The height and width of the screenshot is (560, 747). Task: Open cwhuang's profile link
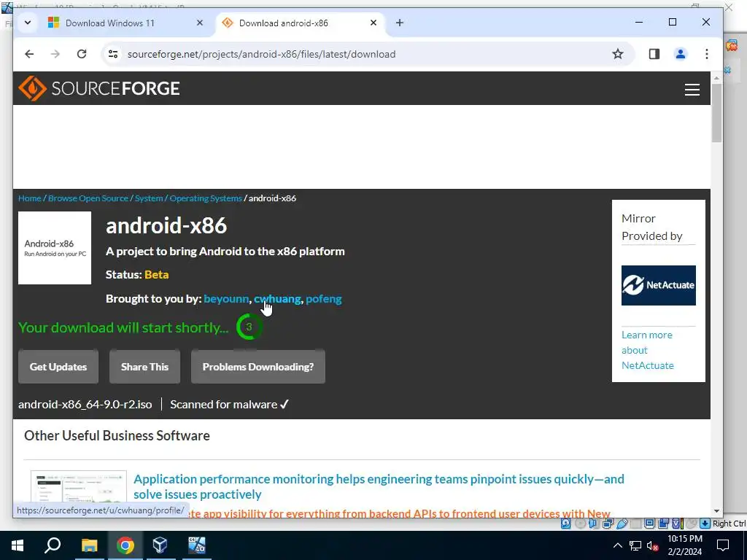(x=277, y=298)
